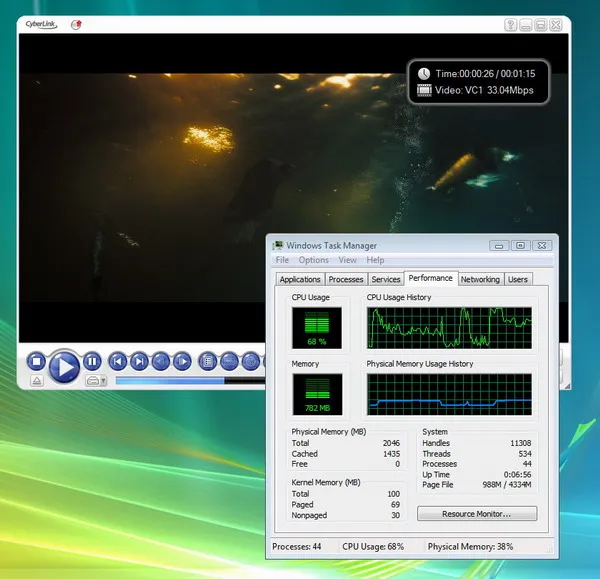Click status bar text Physical Memory: 38%

point(470,546)
